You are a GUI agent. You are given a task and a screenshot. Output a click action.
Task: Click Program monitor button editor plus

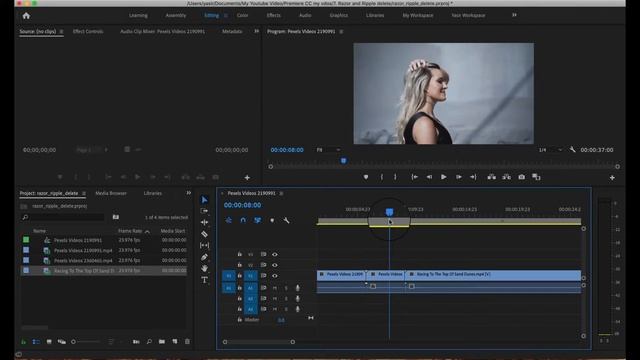(x=612, y=178)
